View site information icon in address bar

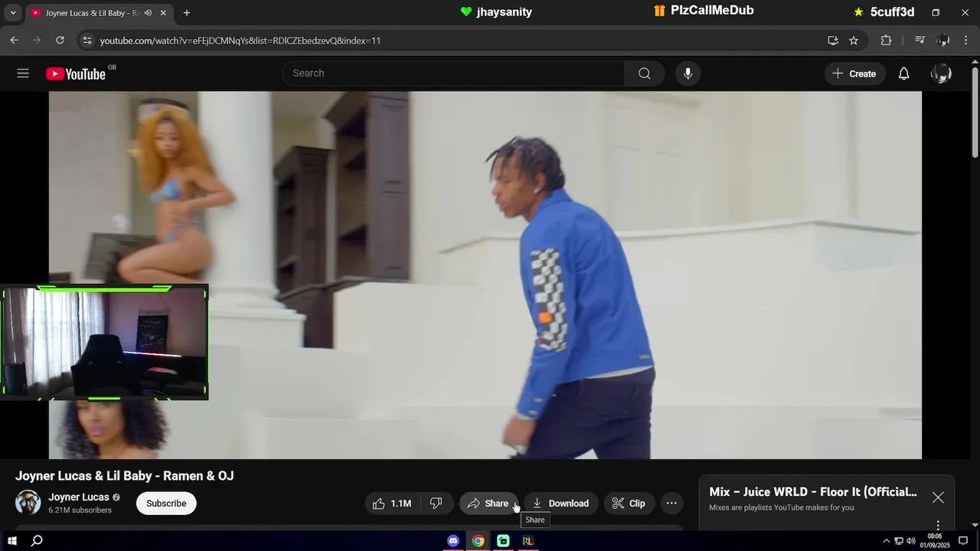pyautogui.click(x=87, y=40)
